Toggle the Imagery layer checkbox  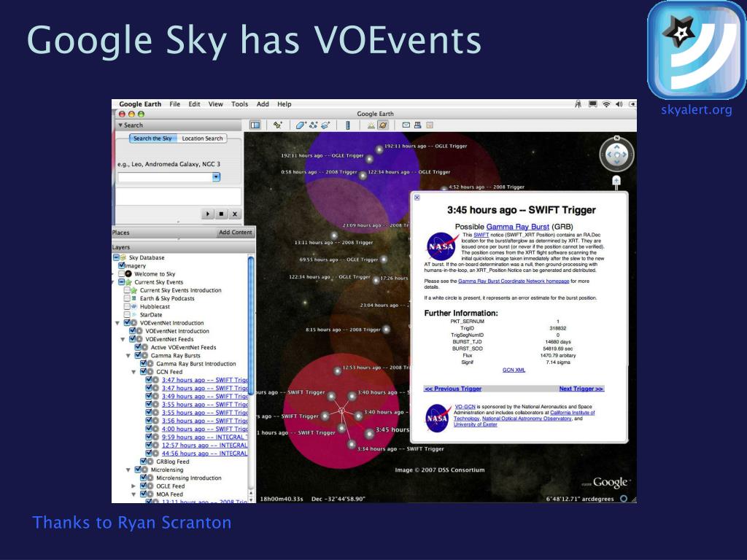click(x=122, y=265)
